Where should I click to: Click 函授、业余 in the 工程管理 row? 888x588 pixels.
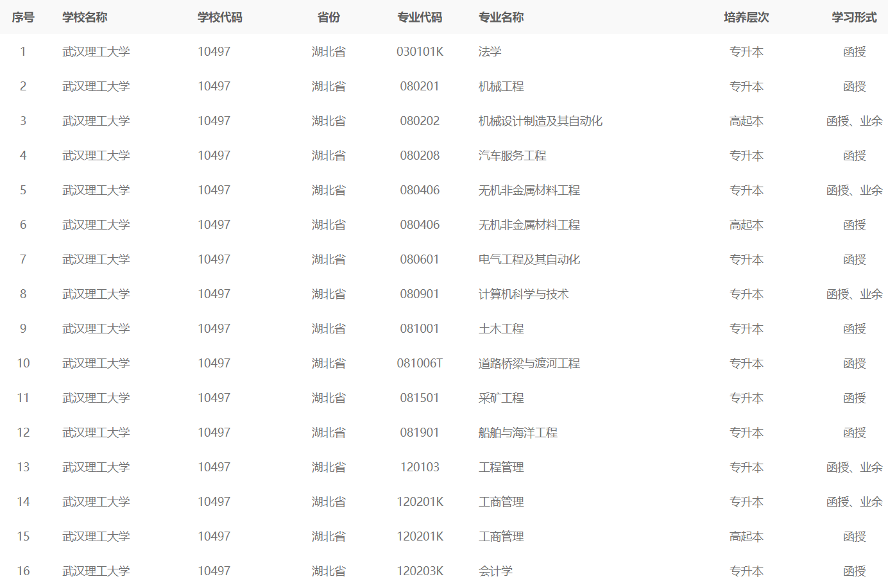854,467
